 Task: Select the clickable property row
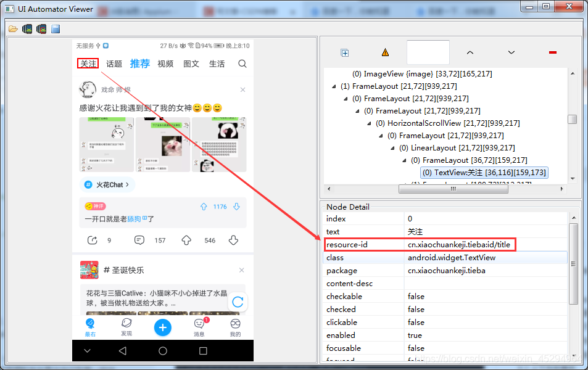point(445,322)
